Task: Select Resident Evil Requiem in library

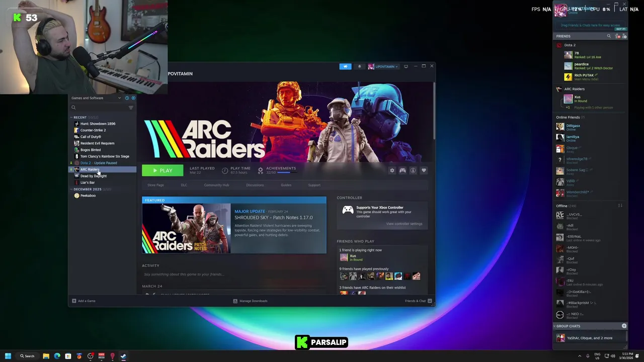Action: [x=97, y=143]
